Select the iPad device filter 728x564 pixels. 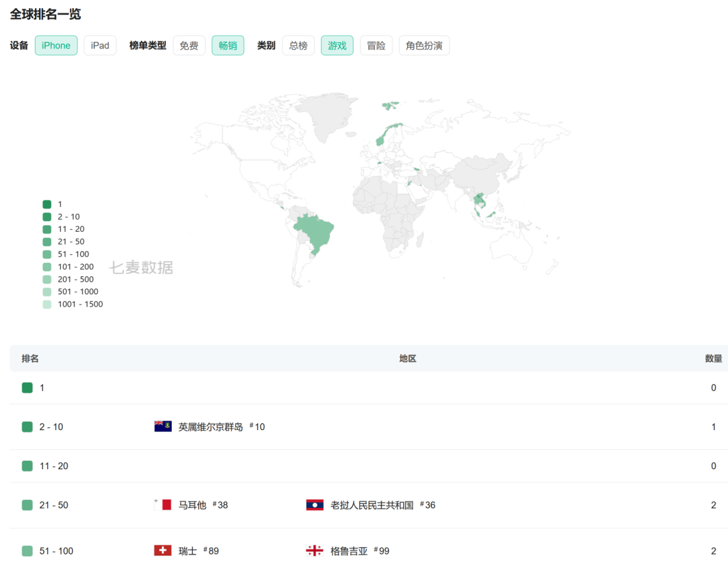coord(100,46)
